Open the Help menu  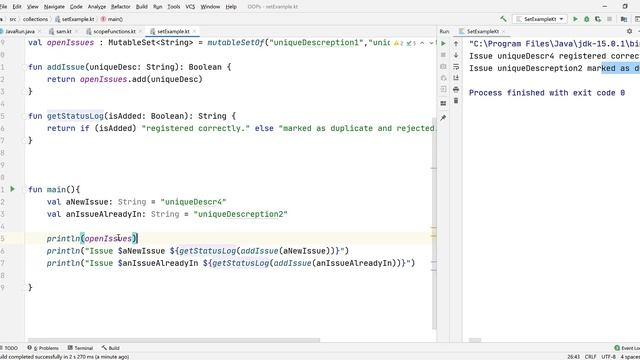click(231, 7)
